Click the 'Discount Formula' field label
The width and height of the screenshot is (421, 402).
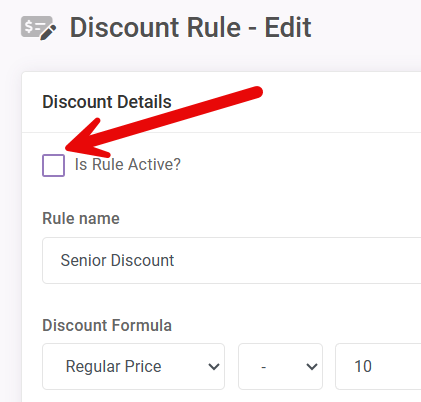pyautogui.click(x=107, y=325)
